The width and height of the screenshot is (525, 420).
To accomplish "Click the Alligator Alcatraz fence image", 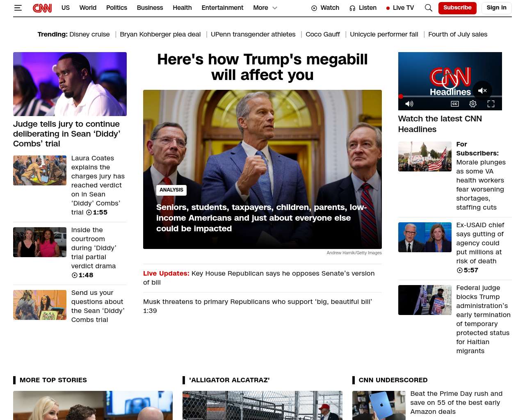I will click(262, 405).
